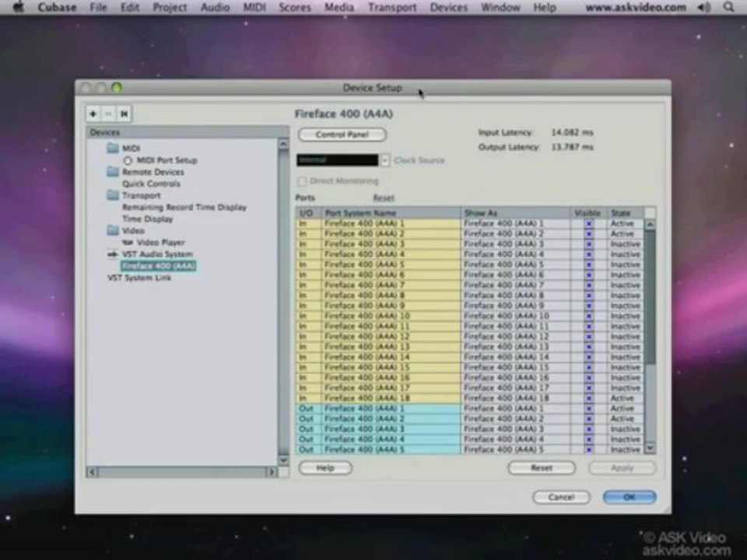
Task: Click the ports table scroll up arrow
Action: (x=650, y=224)
